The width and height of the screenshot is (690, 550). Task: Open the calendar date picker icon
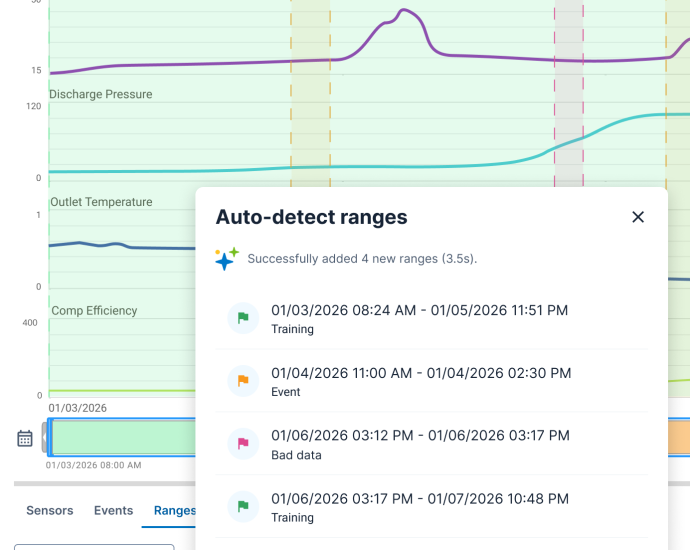pos(25,438)
